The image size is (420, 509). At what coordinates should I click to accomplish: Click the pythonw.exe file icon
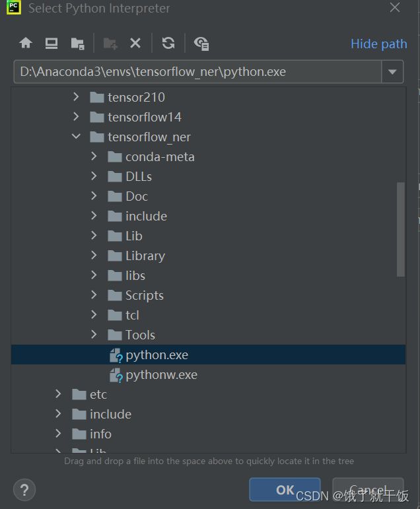coord(116,375)
